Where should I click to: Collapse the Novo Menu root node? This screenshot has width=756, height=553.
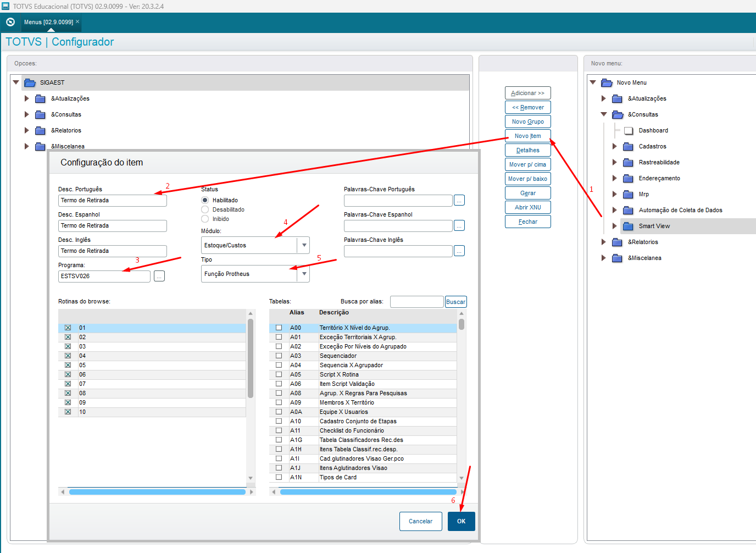tap(593, 82)
